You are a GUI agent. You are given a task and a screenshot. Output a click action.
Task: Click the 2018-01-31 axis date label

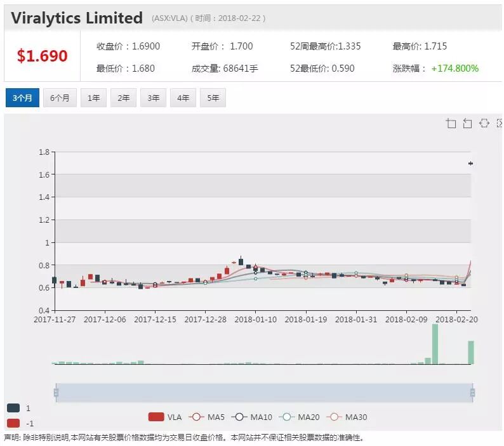[x=356, y=319]
